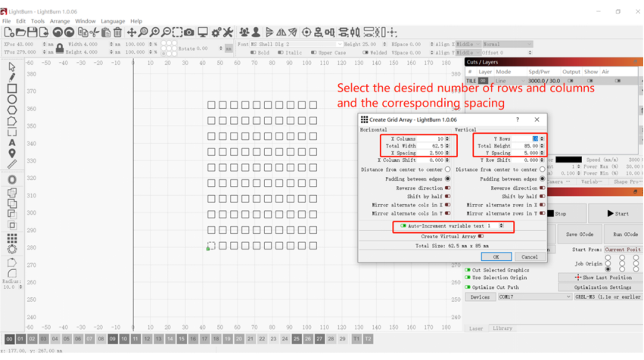
Task: Select the Measure ruler tool
Action: tap(12, 165)
